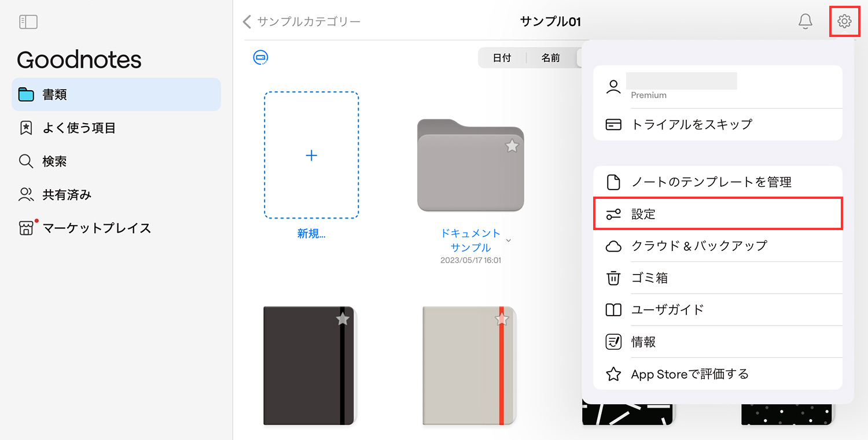Toggle the sidebar panel icon
868x440 pixels.
point(28,22)
